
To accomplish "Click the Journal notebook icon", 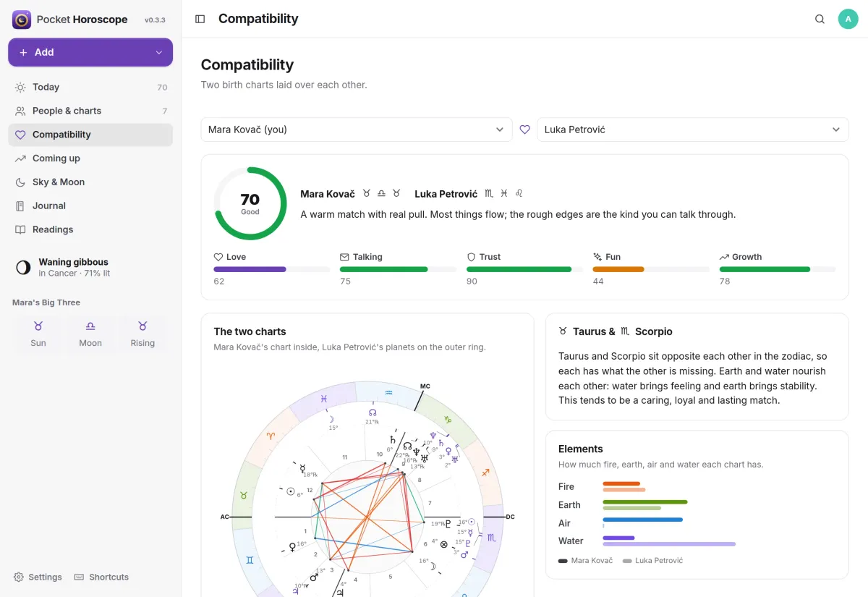I will point(20,206).
